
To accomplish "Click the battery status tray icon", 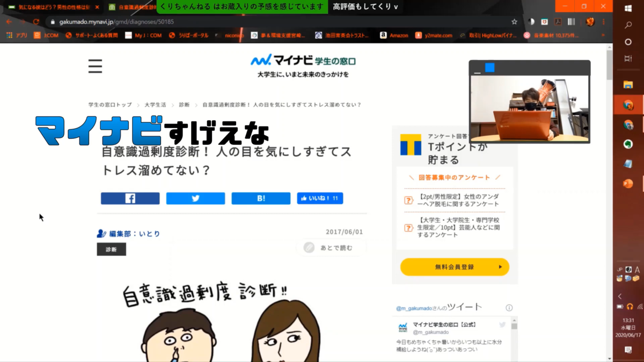I will (x=620, y=307).
